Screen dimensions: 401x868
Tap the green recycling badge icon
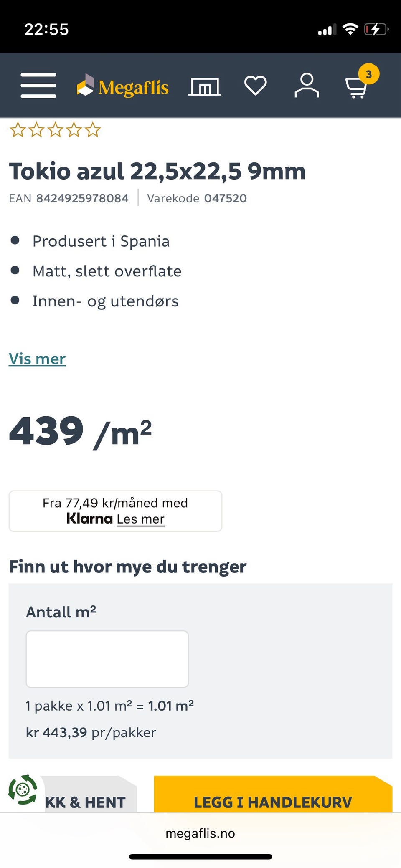pos(23,790)
